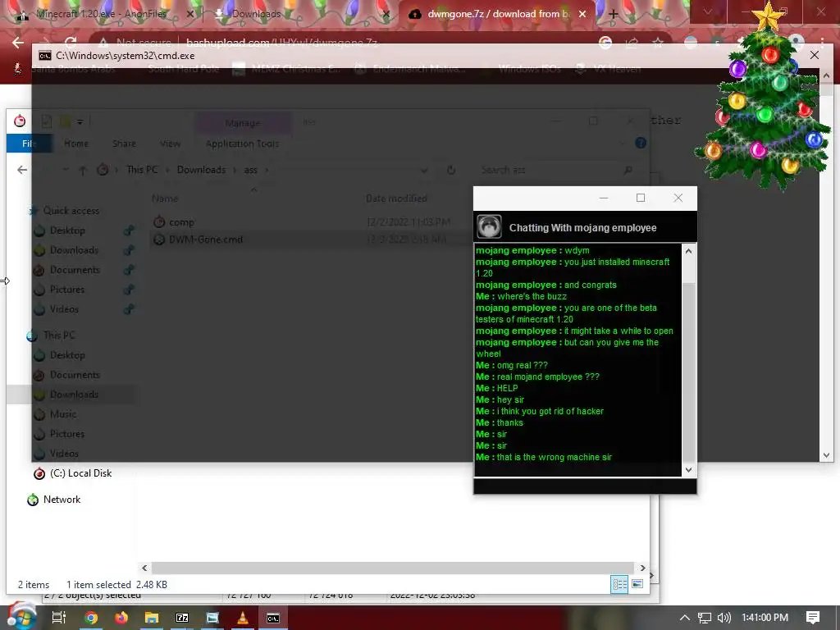Close the dwmgone.7z browser tab
Viewport: 840px width, 630px height.
tap(583, 14)
